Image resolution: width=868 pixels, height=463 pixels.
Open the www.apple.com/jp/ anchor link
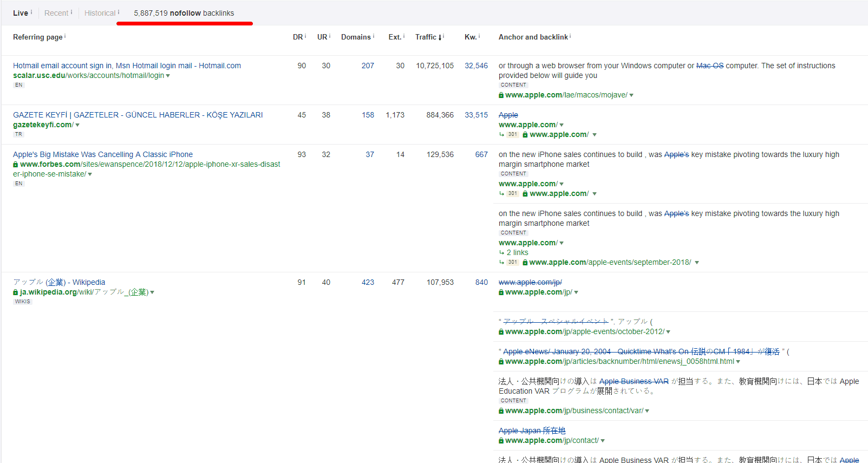click(530, 282)
